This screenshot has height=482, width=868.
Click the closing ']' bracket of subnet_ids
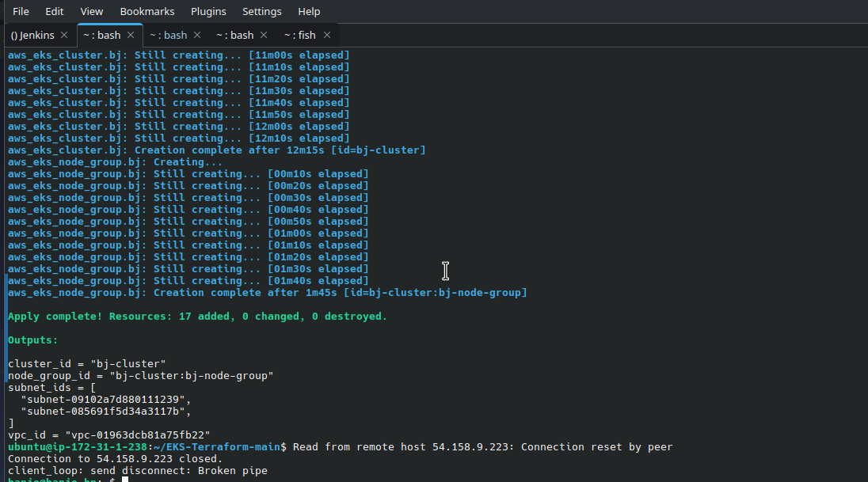coord(11,423)
